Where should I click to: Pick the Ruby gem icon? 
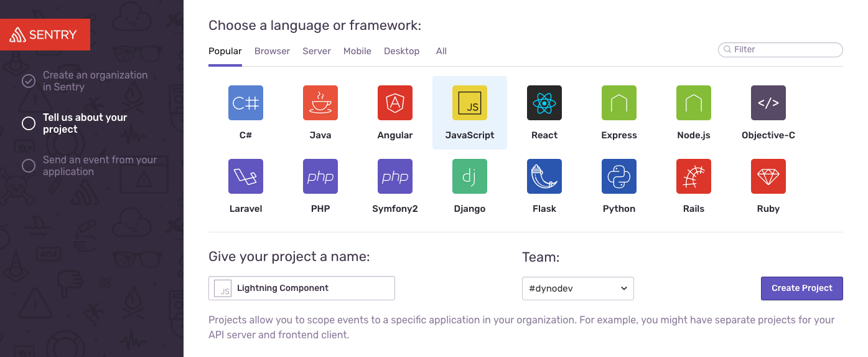pyautogui.click(x=768, y=176)
